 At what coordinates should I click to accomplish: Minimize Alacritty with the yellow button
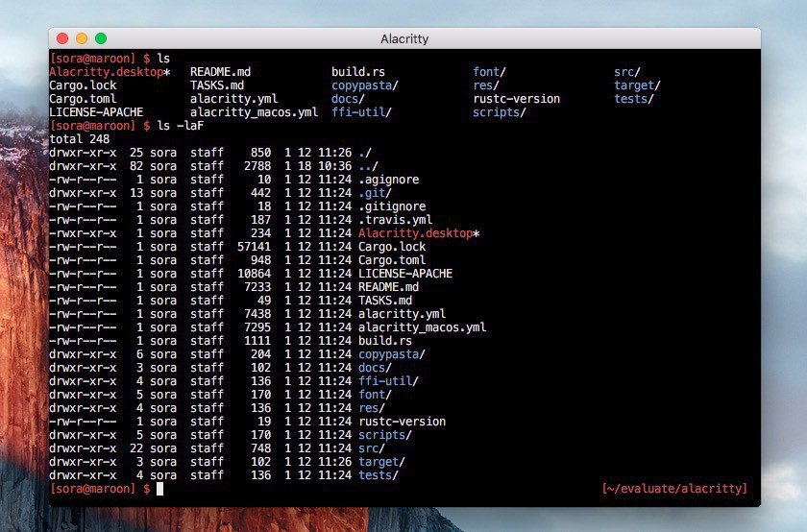click(x=82, y=38)
